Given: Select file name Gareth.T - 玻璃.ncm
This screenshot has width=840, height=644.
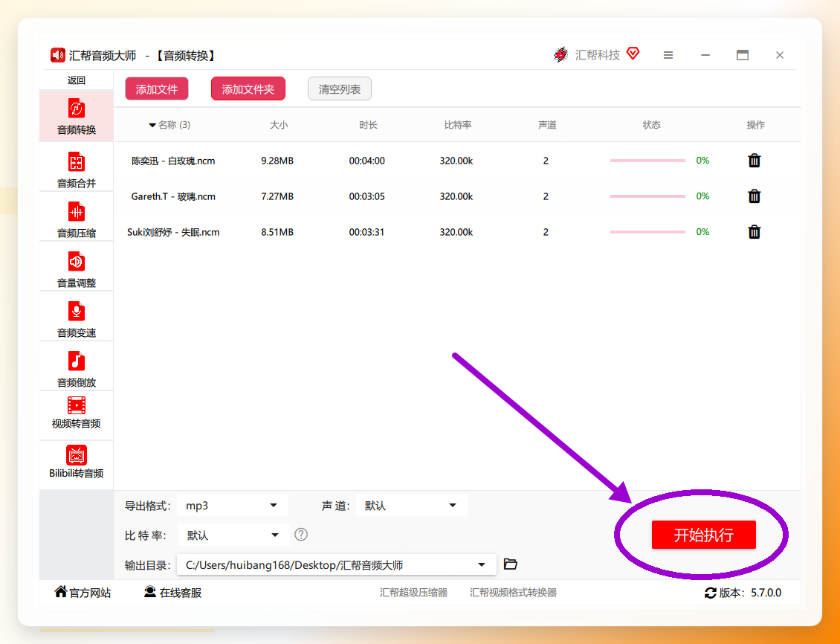Looking at the screenshot, I should pos(173,196).
